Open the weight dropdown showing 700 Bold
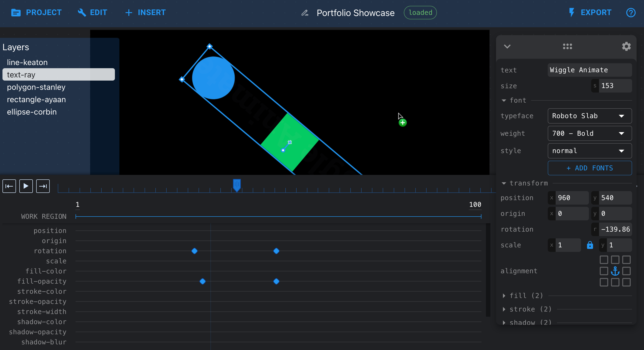644x350 pixels. (x=587, y=133)
